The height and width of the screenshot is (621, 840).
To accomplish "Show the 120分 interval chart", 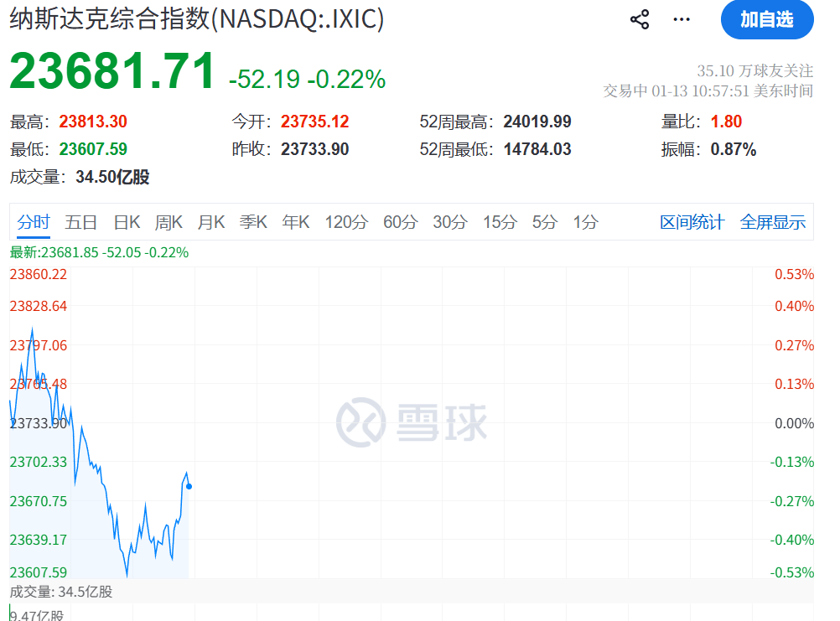I will [346, 221].
